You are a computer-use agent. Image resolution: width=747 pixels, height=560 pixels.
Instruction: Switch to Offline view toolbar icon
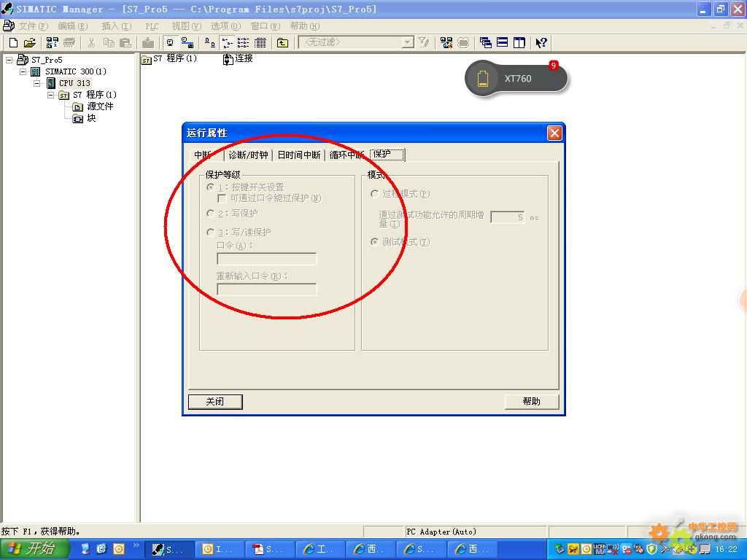click(170, 43)
